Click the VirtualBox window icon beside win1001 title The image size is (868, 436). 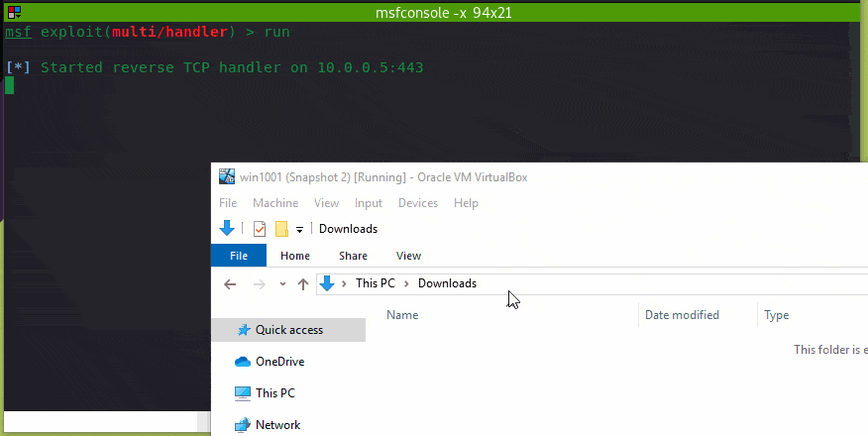[227, 177]
